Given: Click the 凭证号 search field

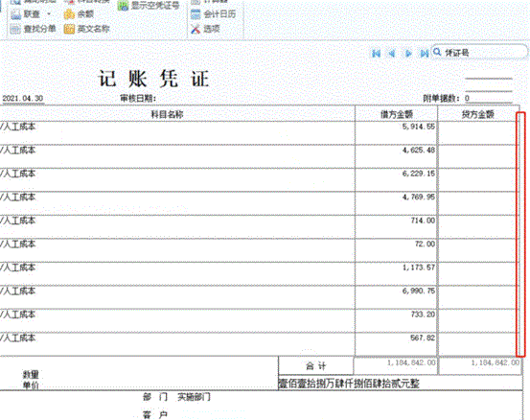Looking at the screenshot, I should [x=479, y=53].
